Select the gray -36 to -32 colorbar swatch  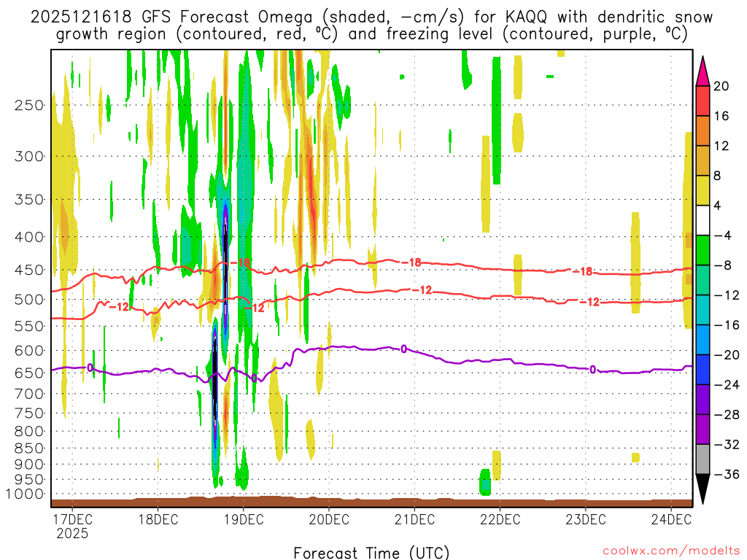[x=703, y=459]
